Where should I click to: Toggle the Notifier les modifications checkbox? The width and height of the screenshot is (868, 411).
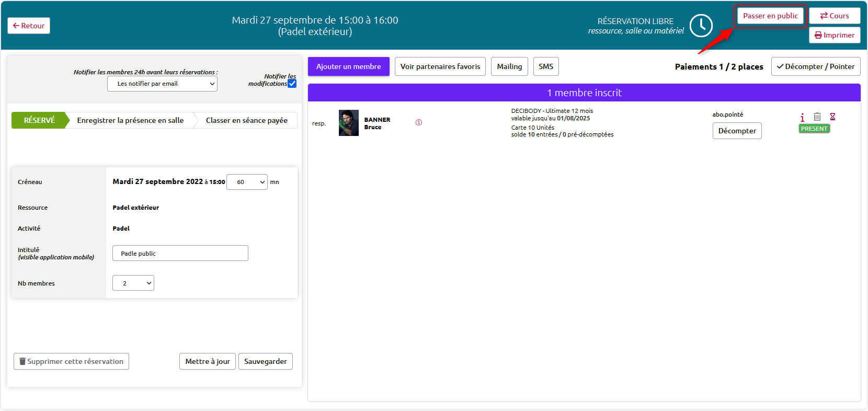coord(292,84)
